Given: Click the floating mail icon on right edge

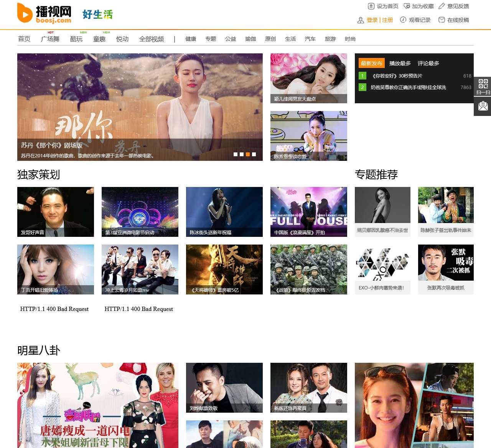Looking at the screenshot, I should click(x=483, y=106).
